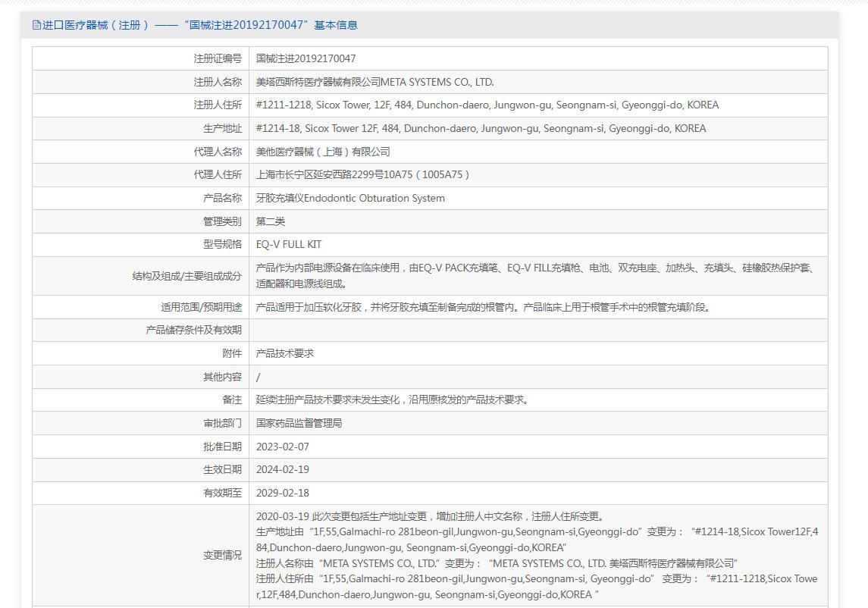Select production address starting with #1214-18, Sicox Tower
Screen dimensions: 868x608
point(481,128)
